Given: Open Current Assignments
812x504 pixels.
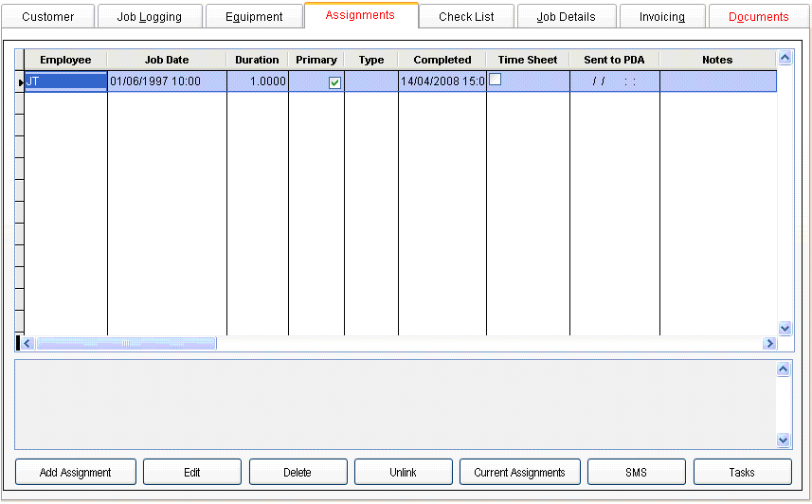Looking at the screenshot, I should [519, 472].
